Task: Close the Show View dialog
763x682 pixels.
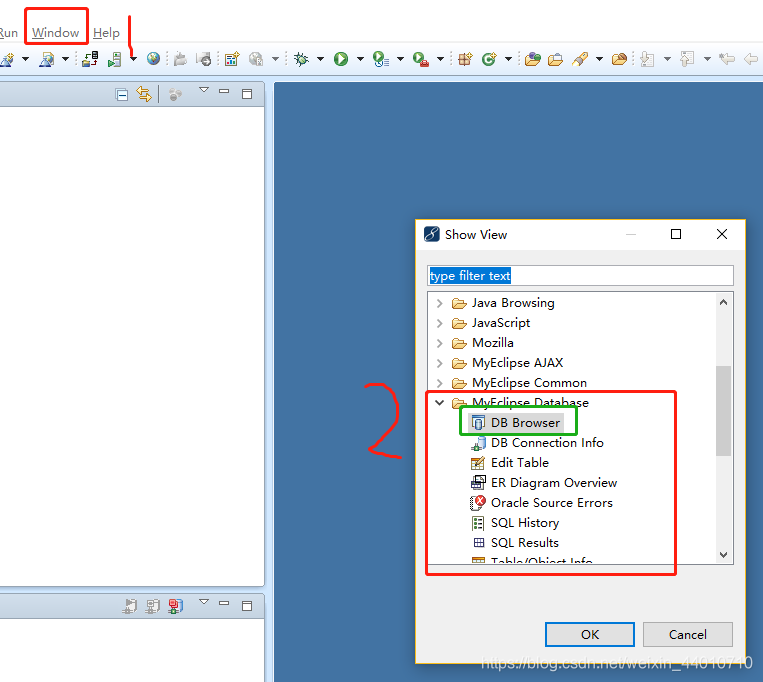Action: pyautogui.click(x=722, y=234)
